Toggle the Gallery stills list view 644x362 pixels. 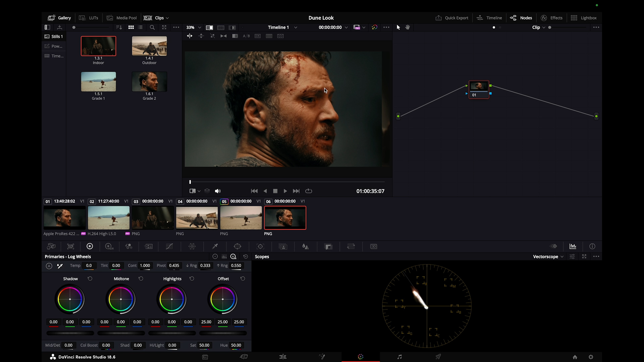click(141, 27)
